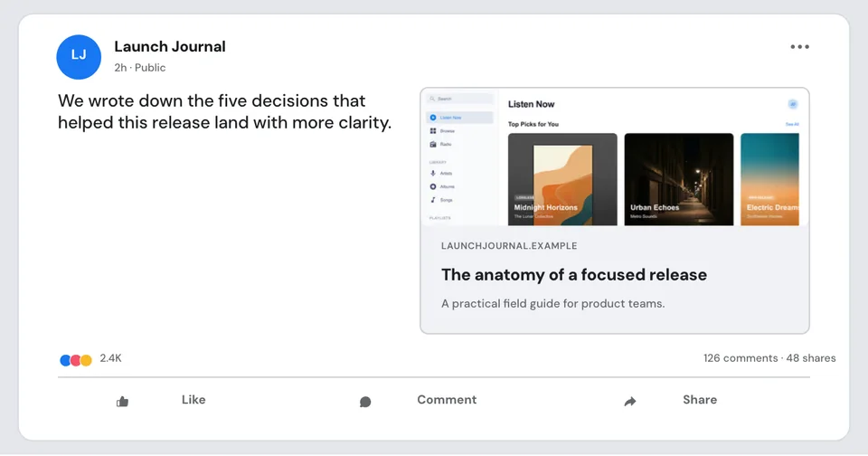Click the Comment button label
The height and width of the screenshot is (456, 868).
click(x=447, y=400)
